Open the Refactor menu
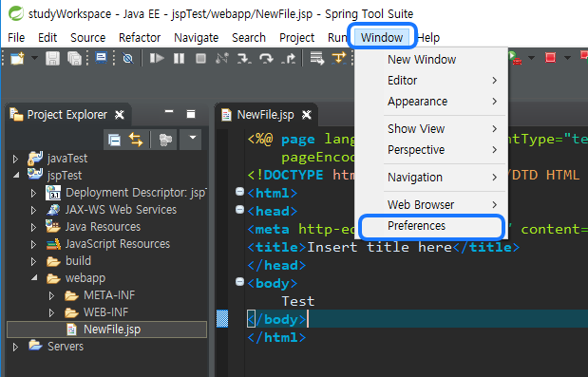The image size is (588, 377). click(140, 37)
